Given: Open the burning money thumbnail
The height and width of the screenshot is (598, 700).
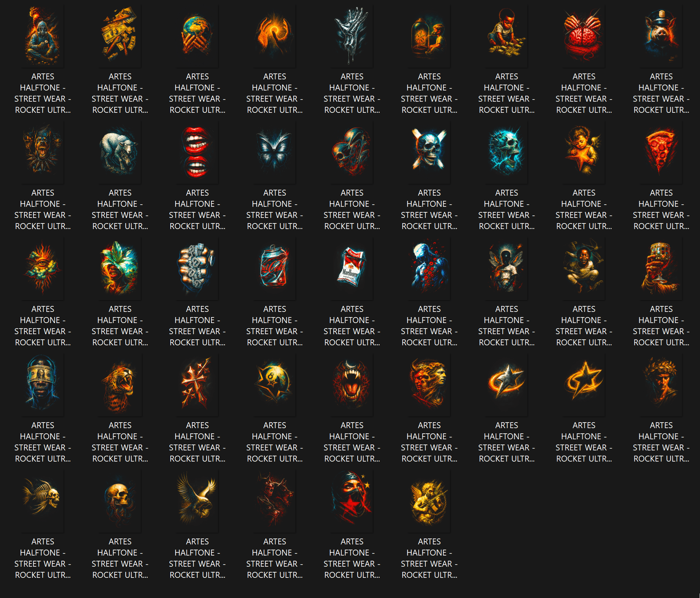Looking at the screenshot, I should 120,36.
